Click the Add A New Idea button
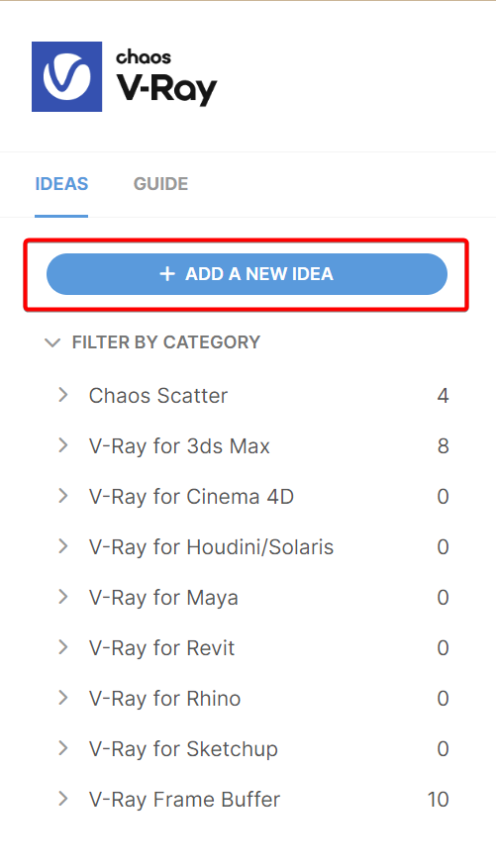The height and width of the screenshot is (868, 496). click(247, 274)
